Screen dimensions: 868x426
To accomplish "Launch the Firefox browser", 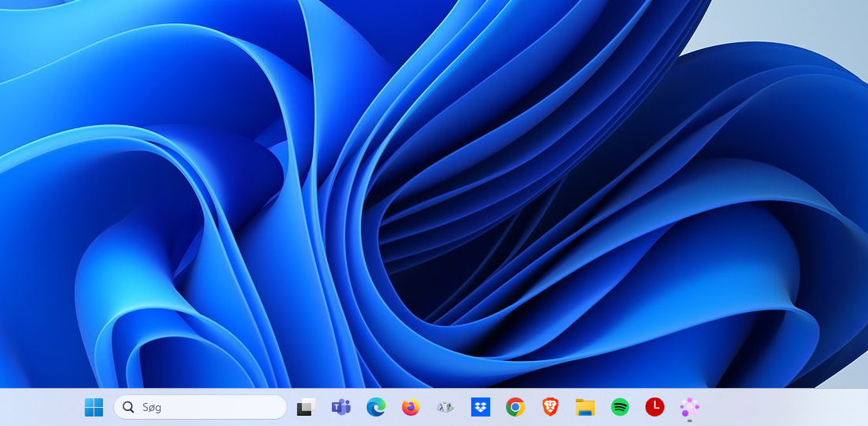I will 410,407.
